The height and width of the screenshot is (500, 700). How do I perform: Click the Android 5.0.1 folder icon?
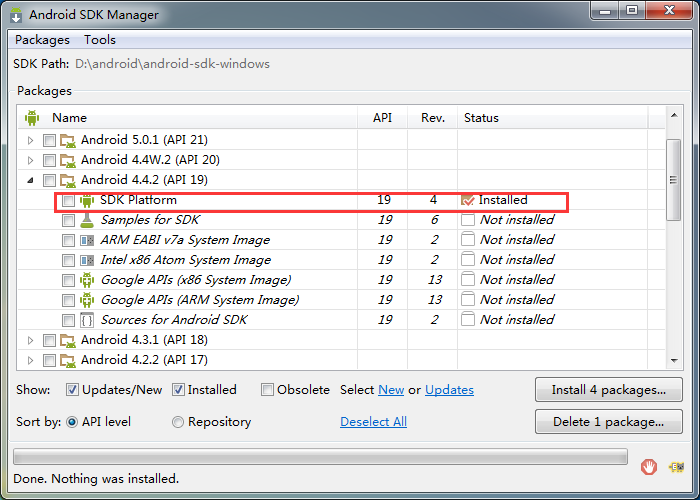click(68, 140)
